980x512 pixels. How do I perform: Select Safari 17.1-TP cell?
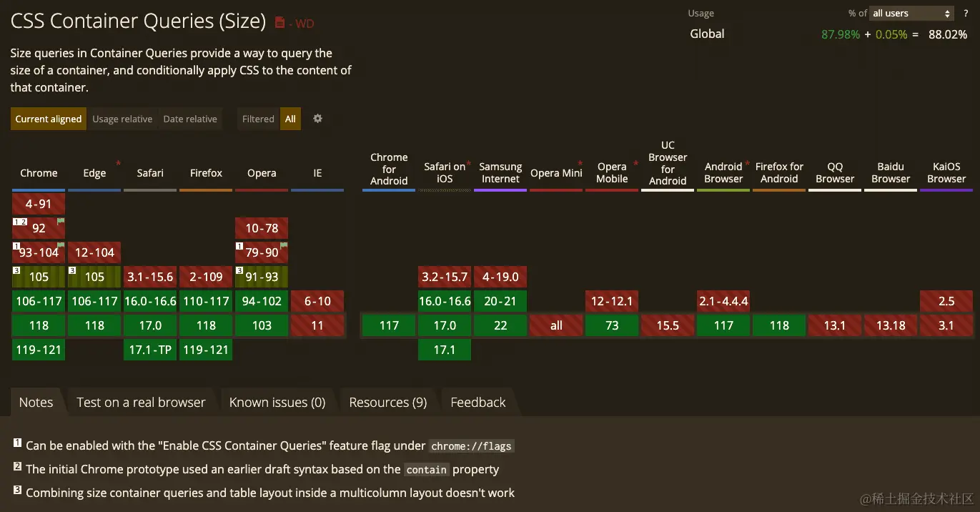click(150, 350)
